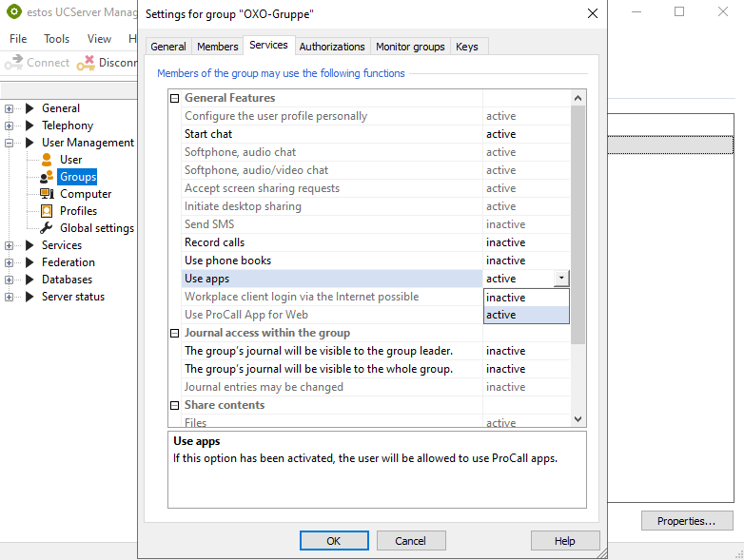744x560 pixels.
Task: Click the settings list scroll down arrow
Action: click(578, 419)
